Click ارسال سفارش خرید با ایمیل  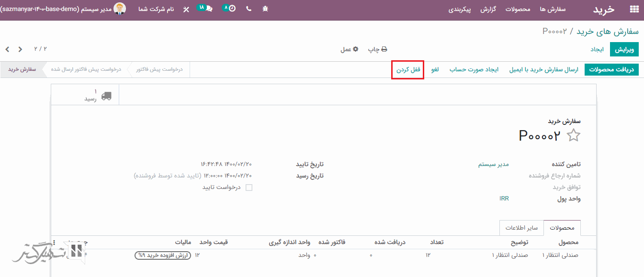click(x=543, y=70)
